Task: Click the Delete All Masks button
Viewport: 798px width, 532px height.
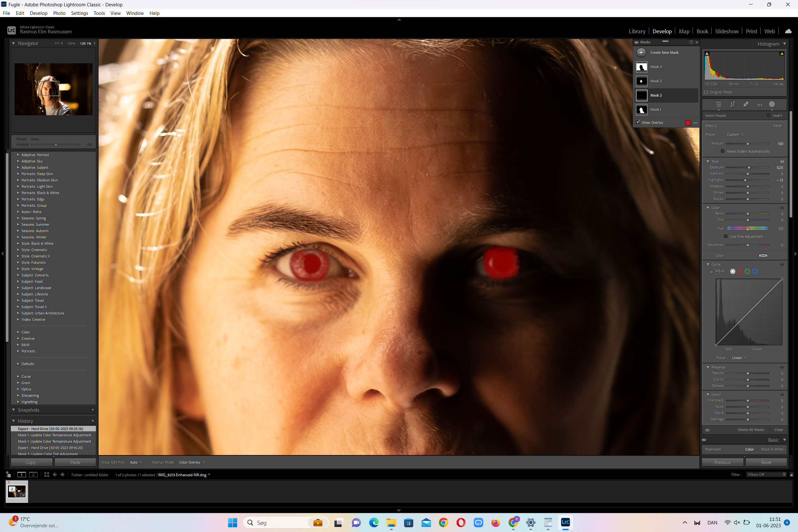Action: click(x=750, y=429)
